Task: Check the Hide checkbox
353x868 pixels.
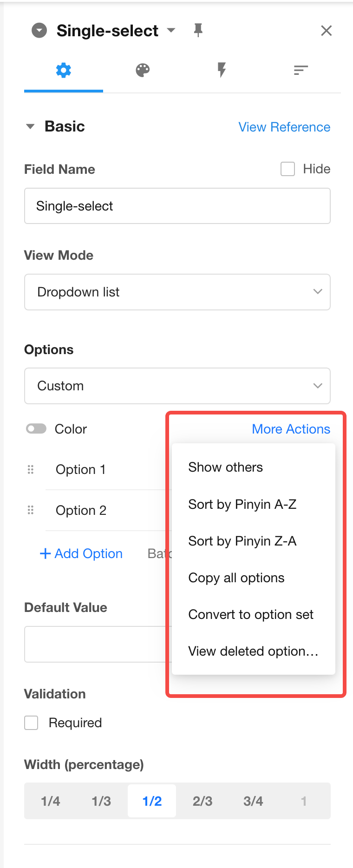Action: [x=288, y=169]
